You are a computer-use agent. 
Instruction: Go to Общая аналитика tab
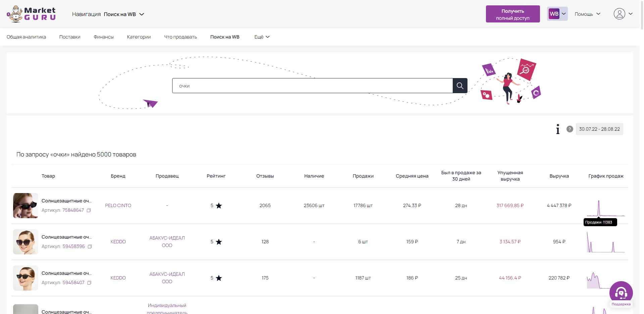click(26, 37)
